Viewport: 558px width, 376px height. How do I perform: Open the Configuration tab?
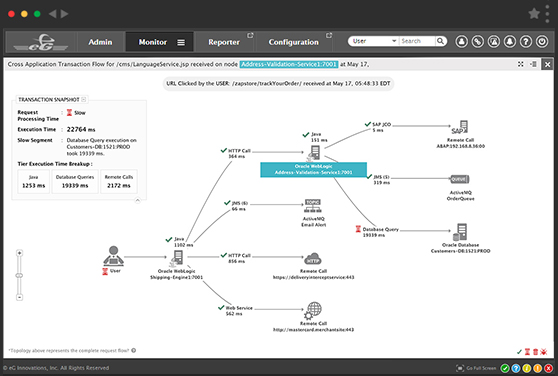(294, 42)
